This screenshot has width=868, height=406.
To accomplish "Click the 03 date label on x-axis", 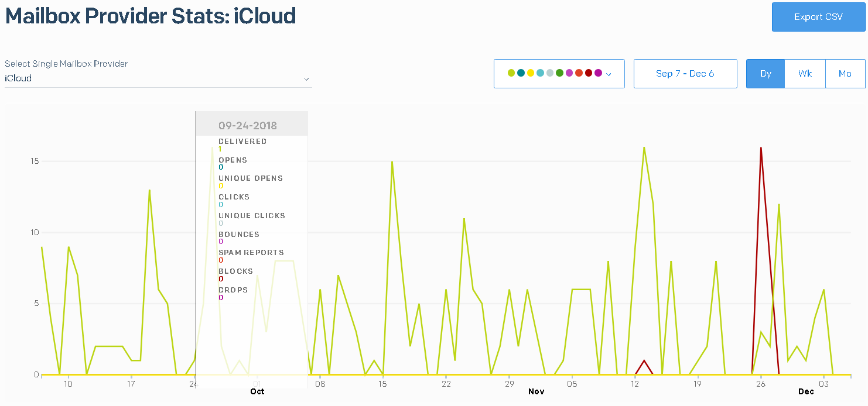I will coord(823,384).
